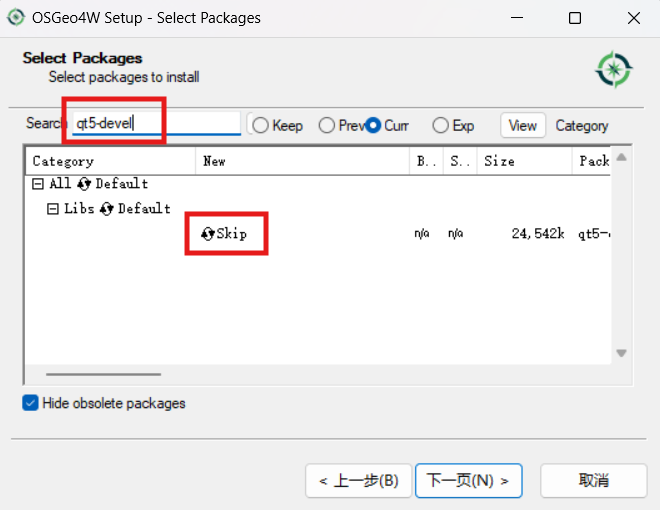Click the 上一步(B) back button
The width and height of the screenshot is (660, 510).
tap(358, 481)
